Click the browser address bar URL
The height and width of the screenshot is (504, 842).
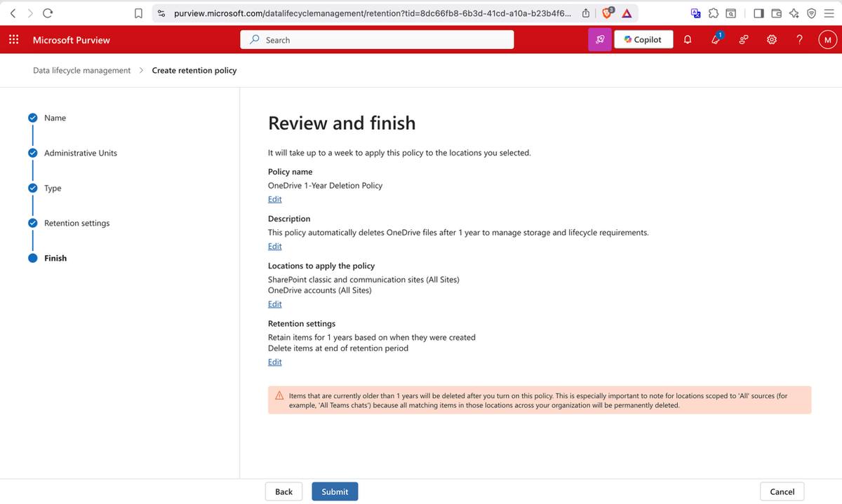pyautogui.click(x=373, y=13)
